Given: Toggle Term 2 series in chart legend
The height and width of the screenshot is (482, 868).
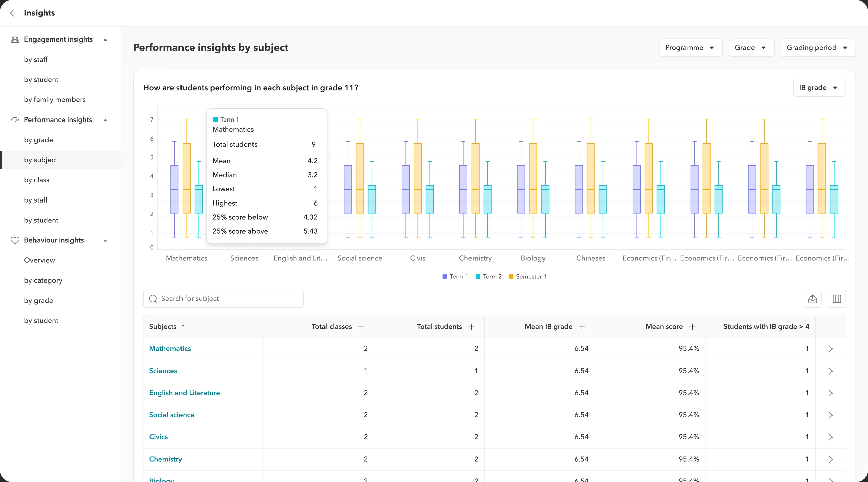Looking at the screenshot, I should coord(489,276).
